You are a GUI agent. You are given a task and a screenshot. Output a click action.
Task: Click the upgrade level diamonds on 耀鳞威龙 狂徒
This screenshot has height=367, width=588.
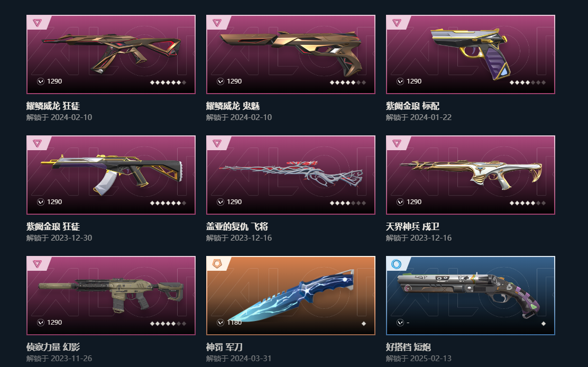(x=168, y=82)
